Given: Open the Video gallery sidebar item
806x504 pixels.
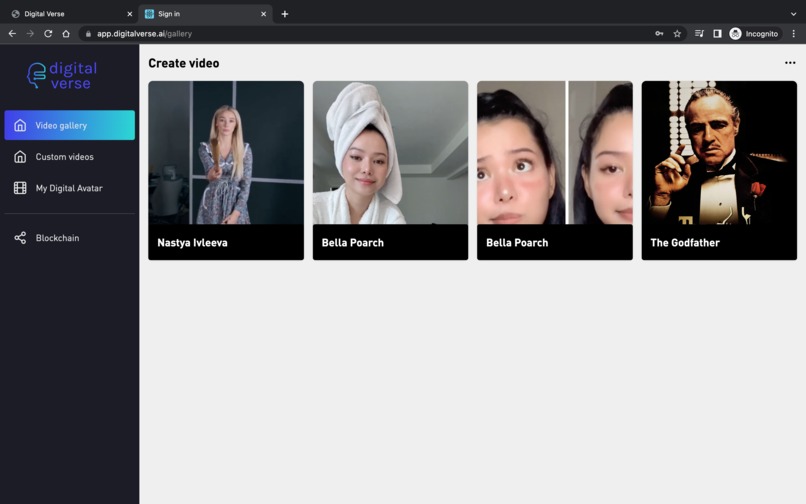Looking at the screenshot, I should 69,125.
